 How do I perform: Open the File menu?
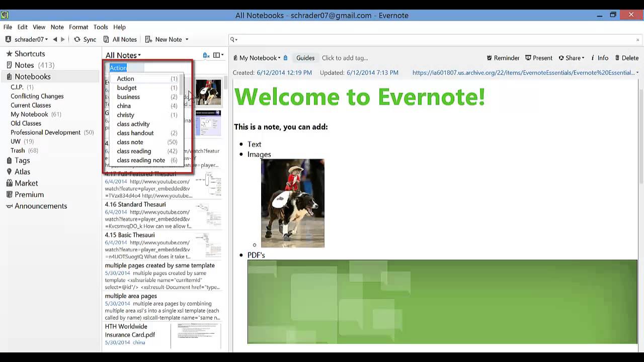click(x=8, y=27)
